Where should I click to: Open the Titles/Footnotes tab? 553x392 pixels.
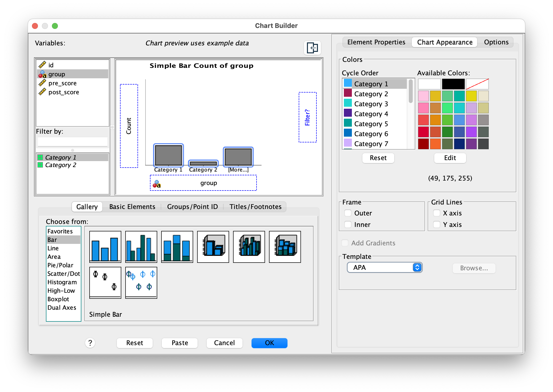point(255,207)
